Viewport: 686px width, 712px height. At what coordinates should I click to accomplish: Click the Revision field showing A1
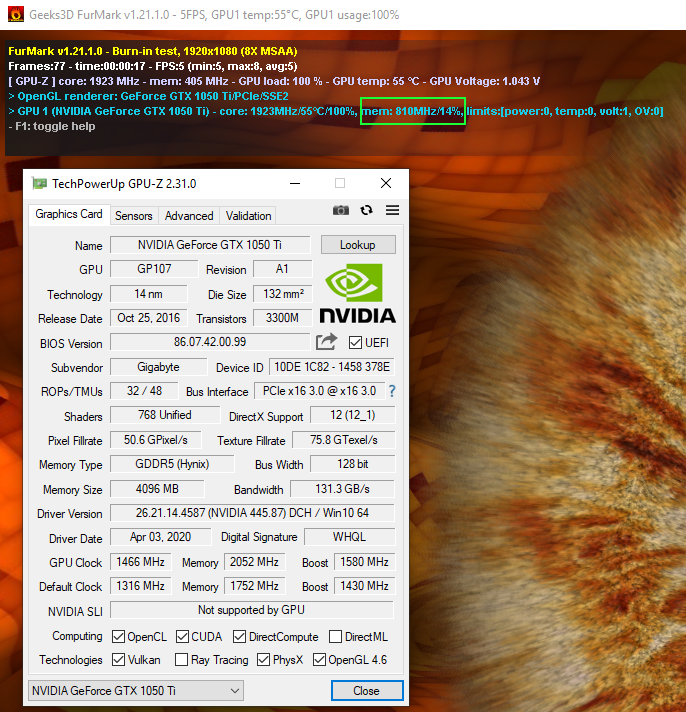[x=282, y=269]
